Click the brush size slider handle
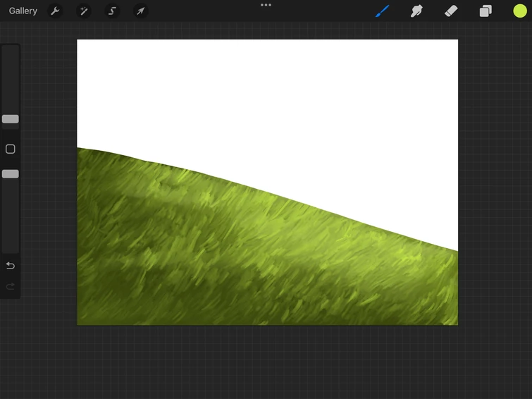Image resolution: width=532 pixels, height=399 pixels. click(11, 119)
